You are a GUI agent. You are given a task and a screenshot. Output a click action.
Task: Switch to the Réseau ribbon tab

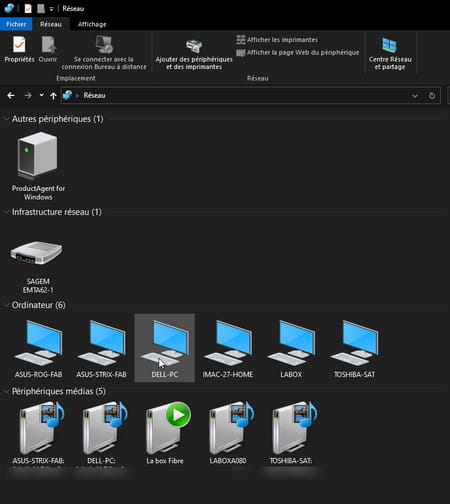click(x=51, y=24)
